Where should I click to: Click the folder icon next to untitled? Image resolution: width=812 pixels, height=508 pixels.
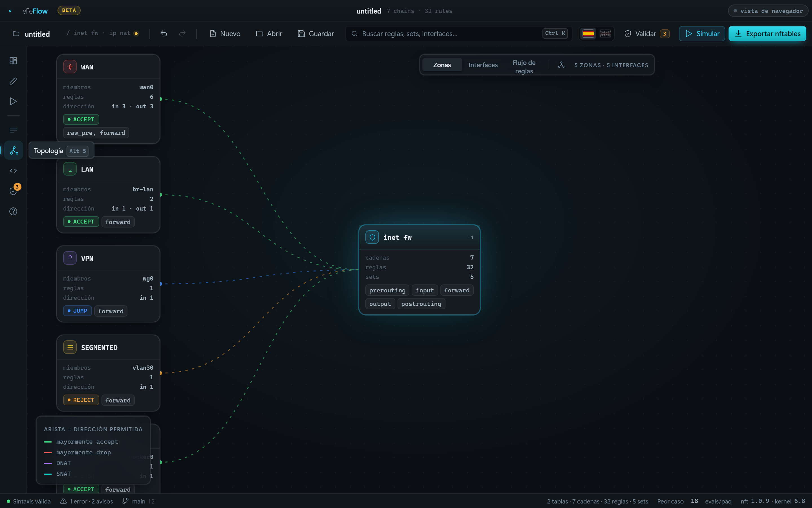16,34
